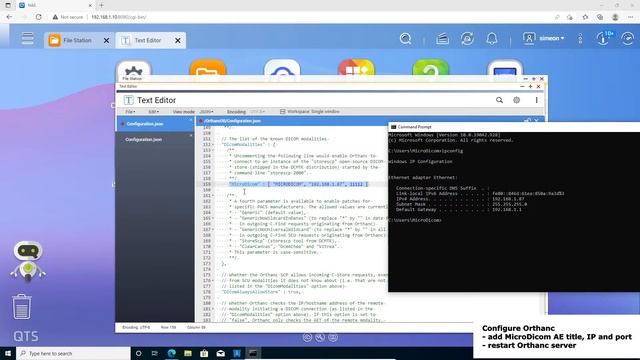Click Row 159 in status bar

click(168, 327)
